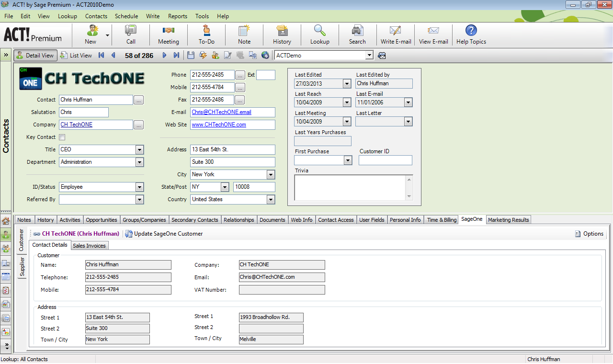This screenshot has width=613, height=364.
Task: Click the ellipsis button next to Company
Action: pyautogui.click(x=138, y=125)
